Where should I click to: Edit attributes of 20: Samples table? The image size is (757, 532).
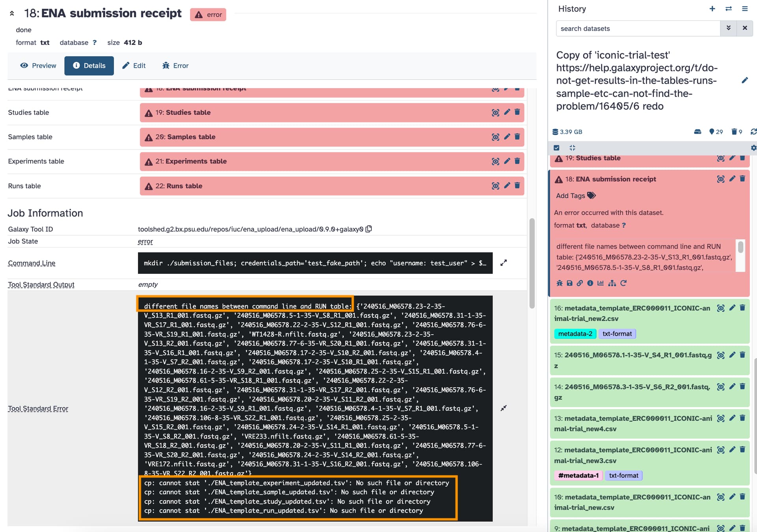pyautogui.click(x=507, y=137)
